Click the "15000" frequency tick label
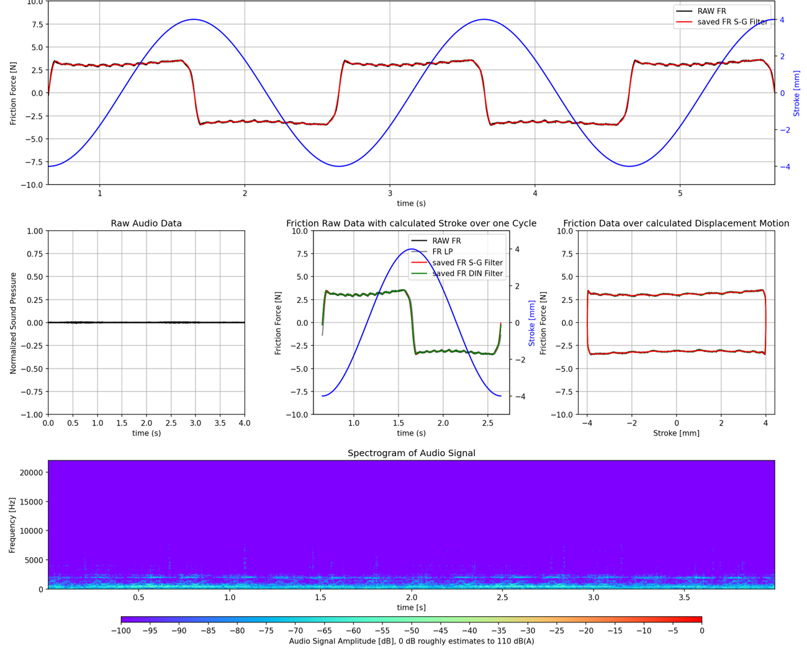 (x=32, y=501)
